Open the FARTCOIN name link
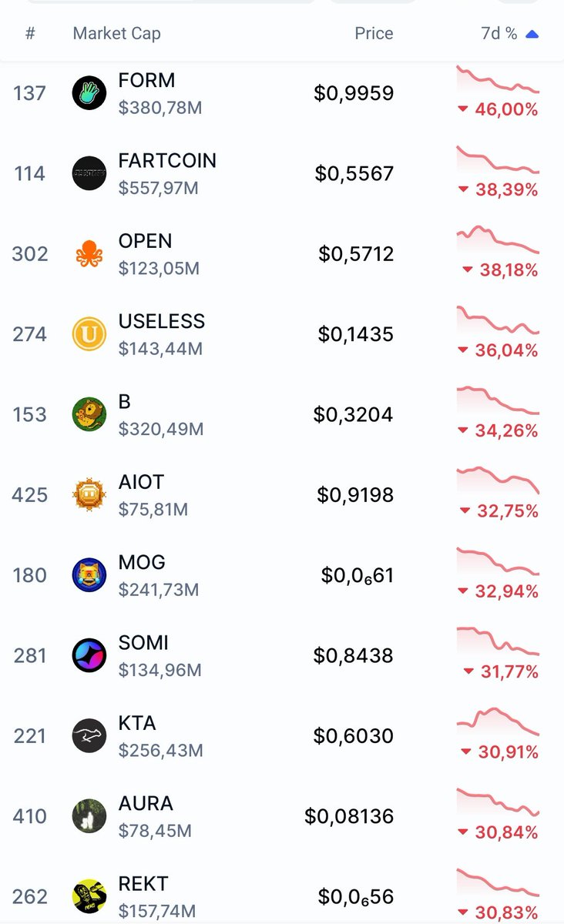The width and height of the screenshot is (564, 924). click(167, 161)
